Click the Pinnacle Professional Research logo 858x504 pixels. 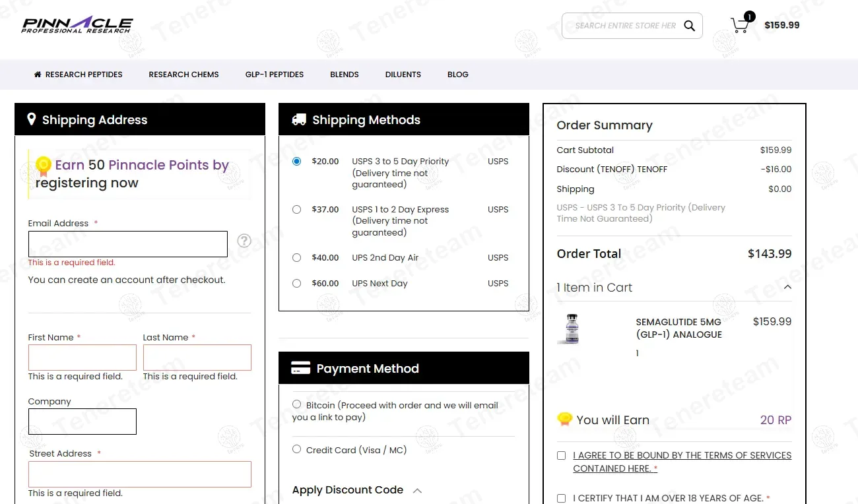pyautogui.click(x=77, y=25)
